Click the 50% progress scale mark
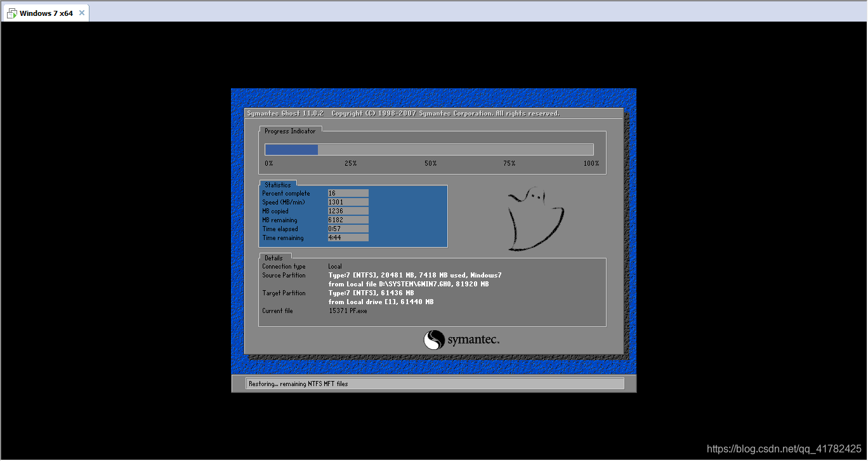This screenshot has height=461, width=868. tap(431, 163)
